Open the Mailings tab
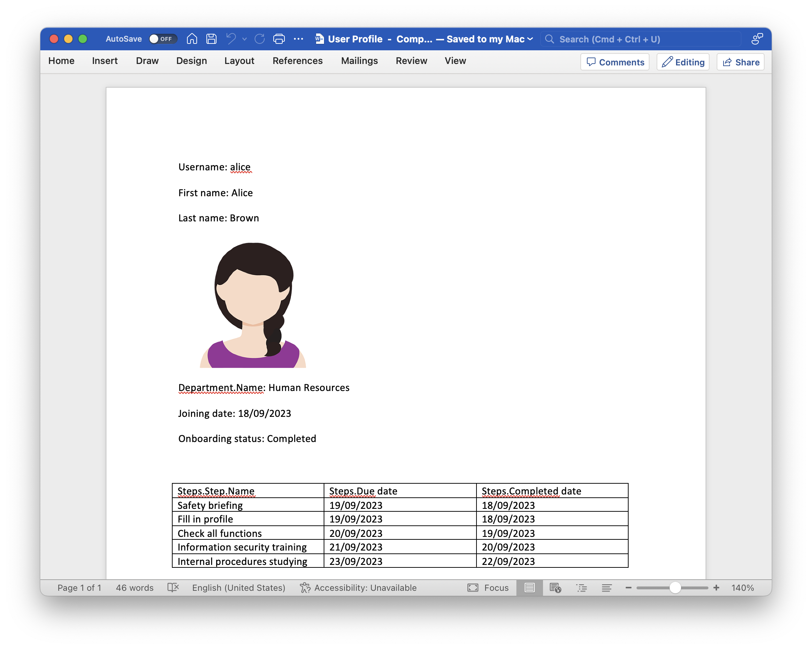Screen dimensions: 812x649 pyautogui.click(x=359, y=61)
